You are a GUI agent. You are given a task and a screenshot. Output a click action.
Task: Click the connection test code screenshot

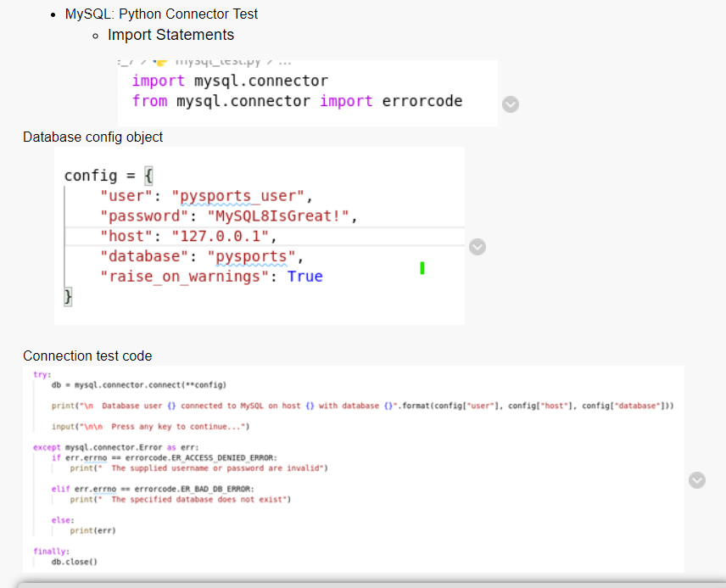[354, 469]
